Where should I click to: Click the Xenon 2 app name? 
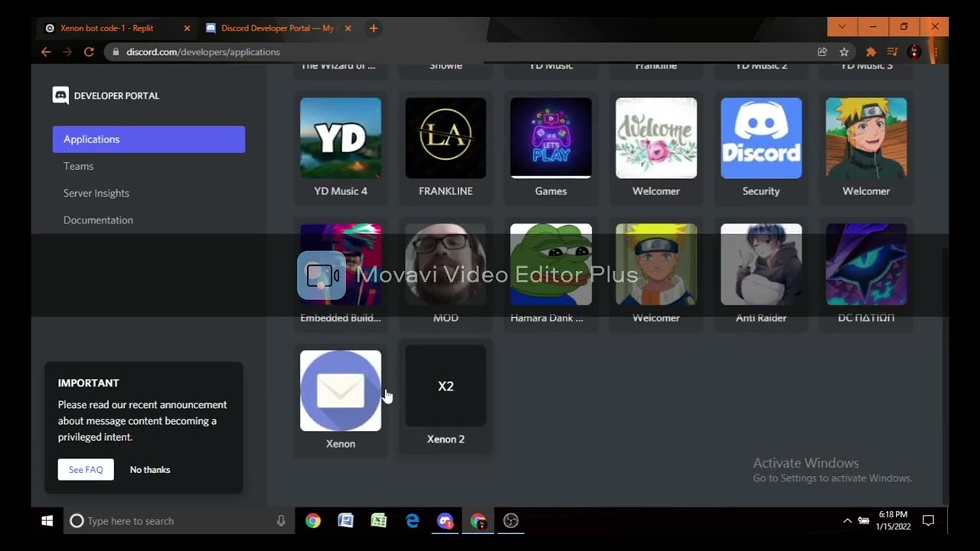coord(446,439)
